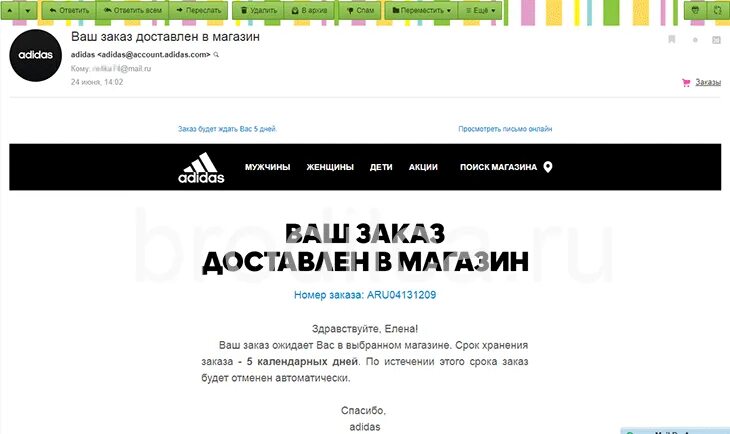
Task: Click the adidas sender avatar
Action: 35,55
